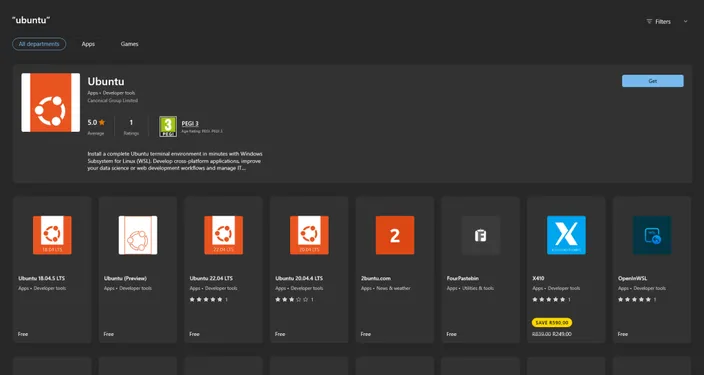Screen dimensions: 704x375
Task: Click the orange star beside 5.0 rating
Action: coord(102,122)
